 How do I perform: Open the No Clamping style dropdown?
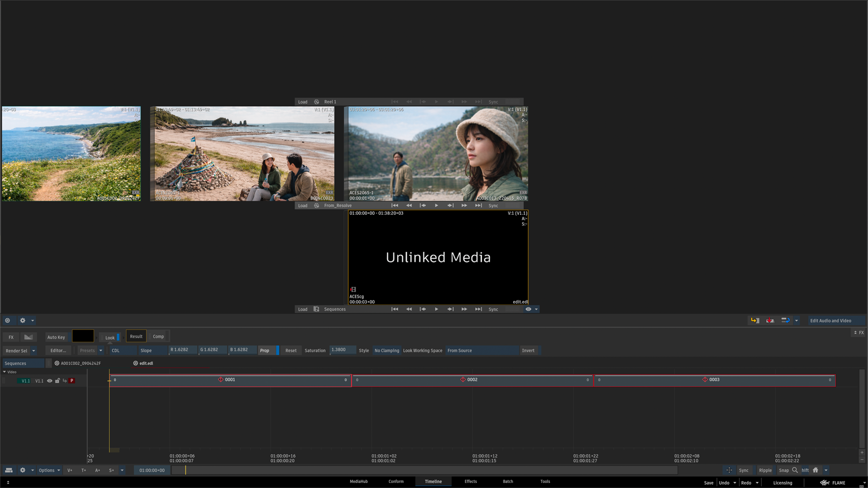click(387, 350)
